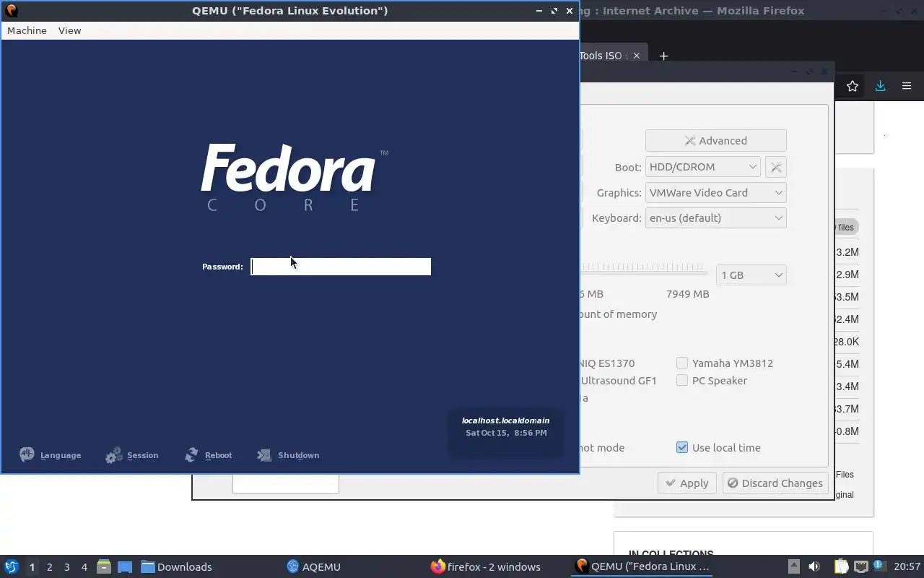Click the taskbar clock showing 20:57

pos(907,566)
